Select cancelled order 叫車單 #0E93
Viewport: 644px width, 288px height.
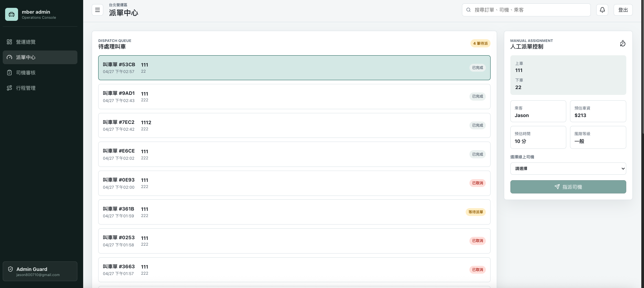(x=294, y=183)
